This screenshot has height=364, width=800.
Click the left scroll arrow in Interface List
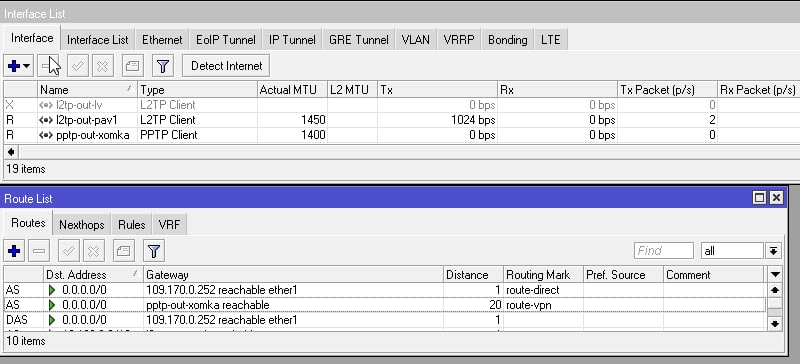(11, 152)
